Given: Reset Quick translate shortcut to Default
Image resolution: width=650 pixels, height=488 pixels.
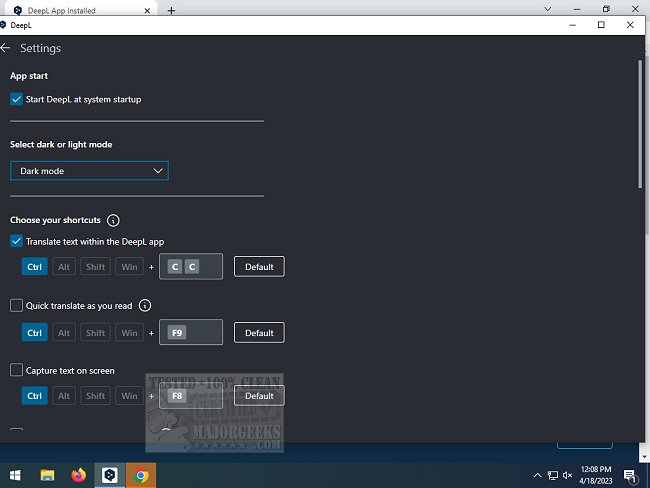Looking at the screenshot, I should coord(259,333).
